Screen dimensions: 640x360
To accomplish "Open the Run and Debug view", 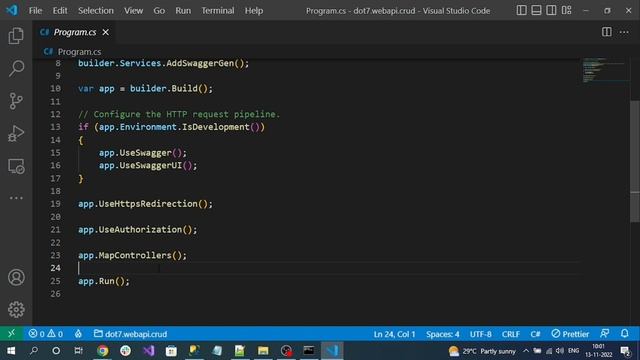I will click(x=16, y=133).
